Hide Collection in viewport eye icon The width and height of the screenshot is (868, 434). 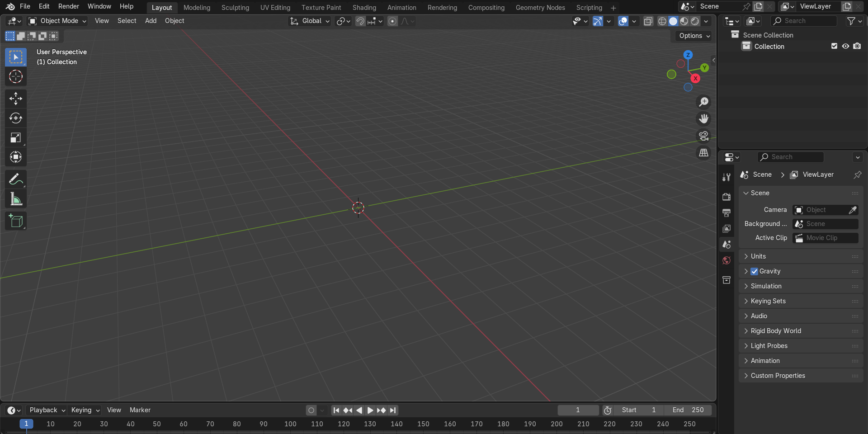845,46
